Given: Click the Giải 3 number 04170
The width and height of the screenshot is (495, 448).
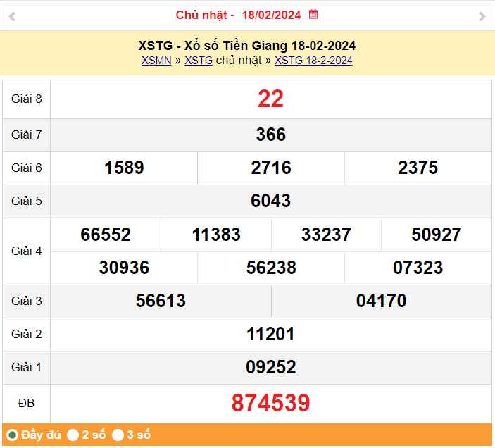Looking at the screenshot, I should 381,301.
